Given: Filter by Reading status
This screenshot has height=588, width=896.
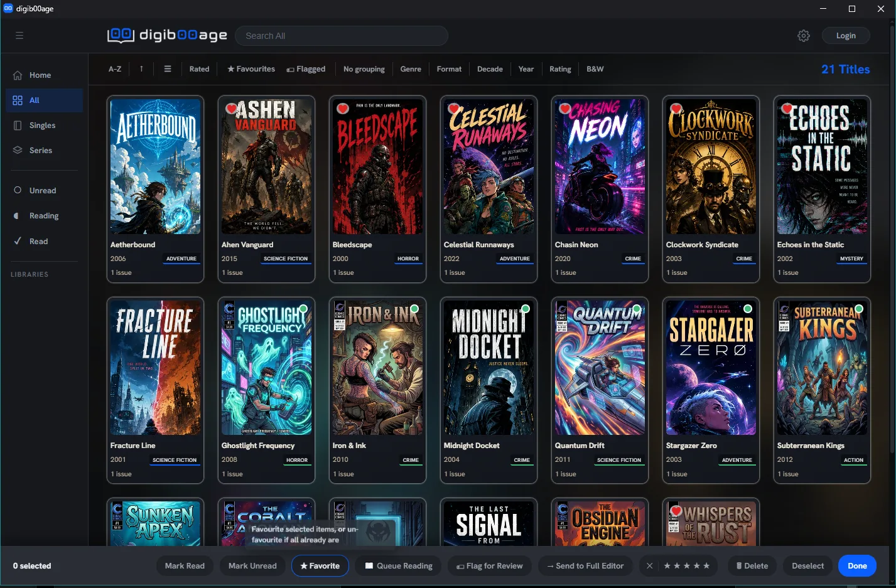Looking at the screenshot, I should coord(44,216).
